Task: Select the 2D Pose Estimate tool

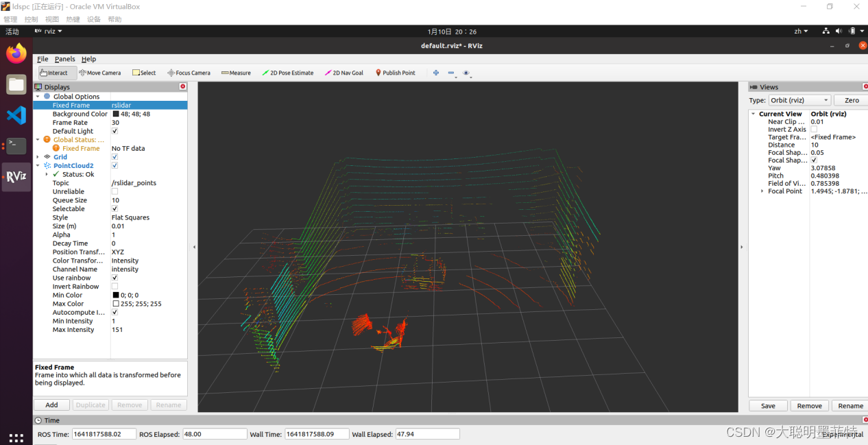Action: pos(288,73)
